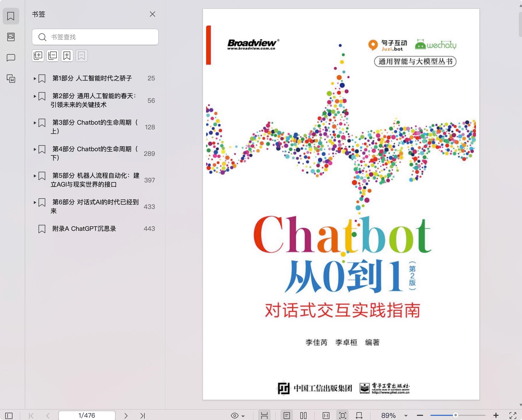Open 附录A ChatGPT沉思录 bookmark
This screenshot has width=522, height=420.
tap(84, 229)
